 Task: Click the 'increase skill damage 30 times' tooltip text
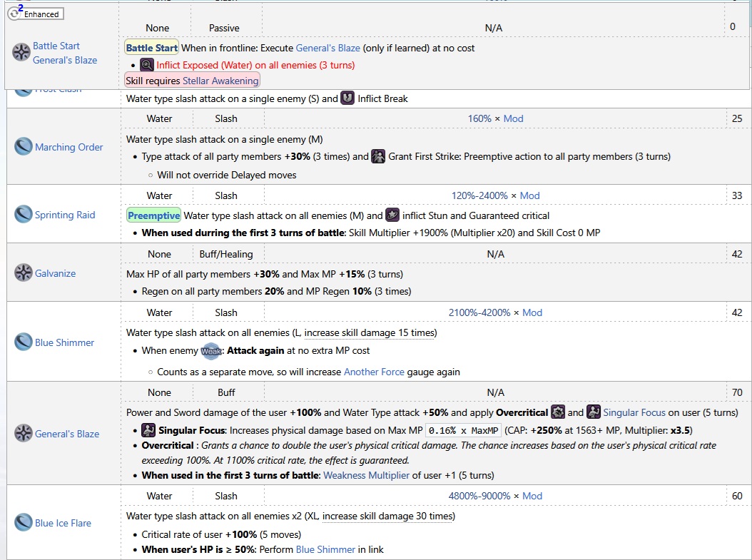pyautogui.click(x=387, y=516)
